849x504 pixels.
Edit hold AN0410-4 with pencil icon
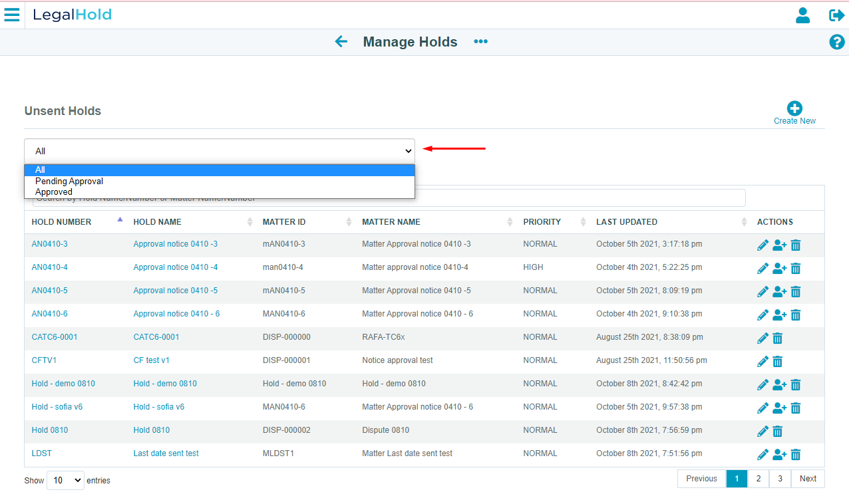pyautogui.click(x=763, y=269)
